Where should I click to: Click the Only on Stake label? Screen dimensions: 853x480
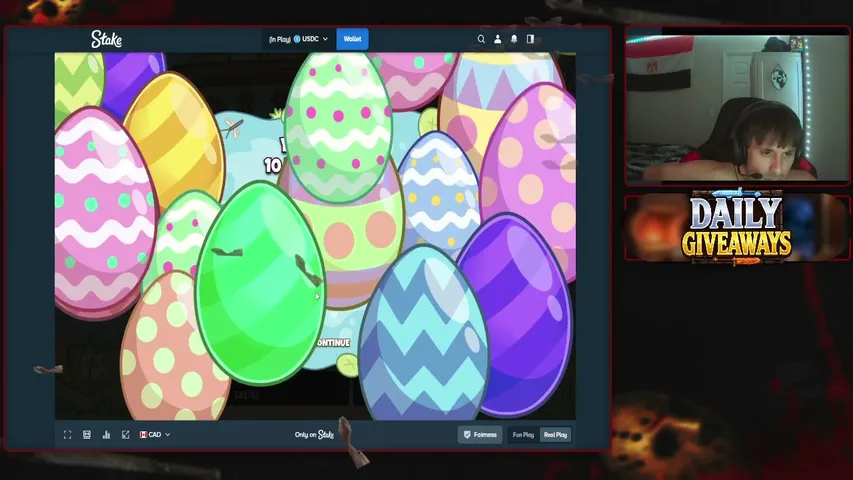(x=314, y=435)
